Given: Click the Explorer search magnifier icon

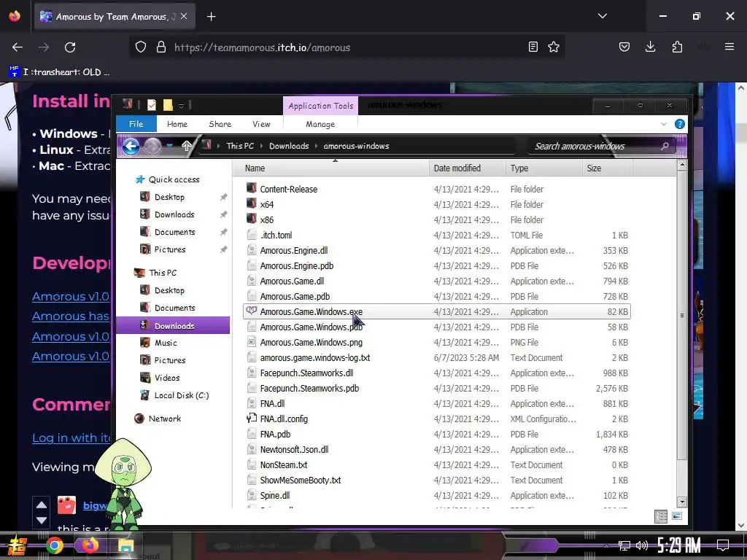Looking at the screenshot, I should click(665, 146).
